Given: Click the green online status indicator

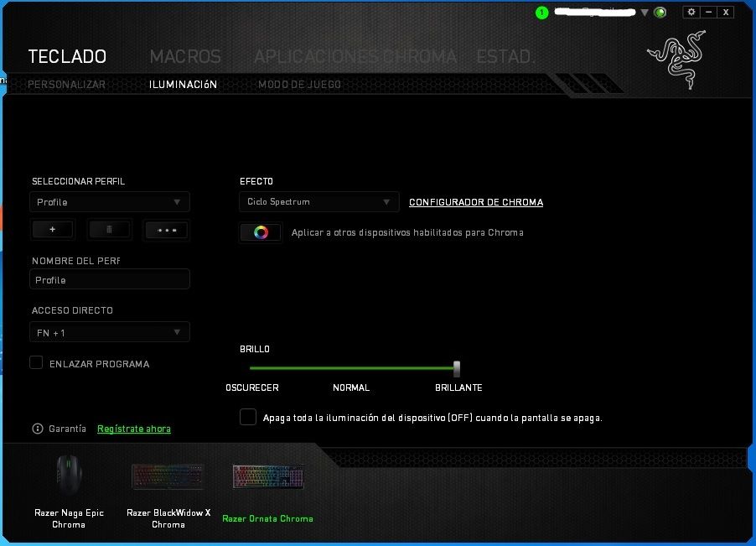Looking at the screenshot, I should tap(660, 13).
